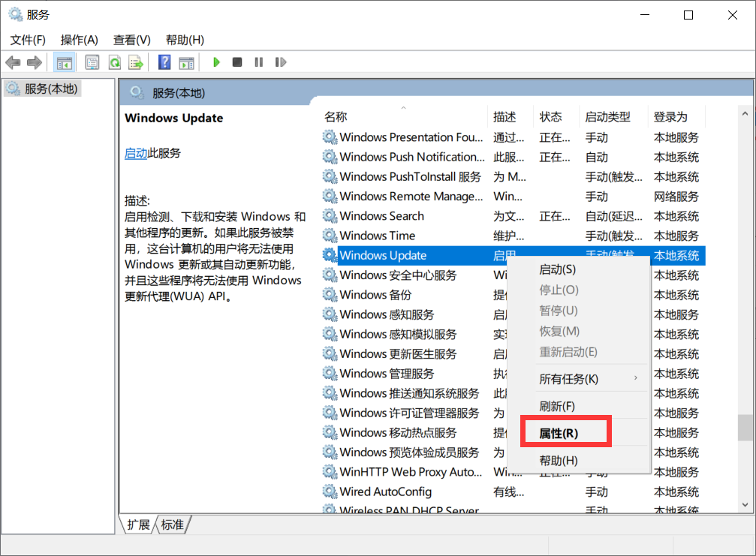This screenshot has height=556, width=756.
Task: Select the Windows Search service row
Action: click(514, 216)
